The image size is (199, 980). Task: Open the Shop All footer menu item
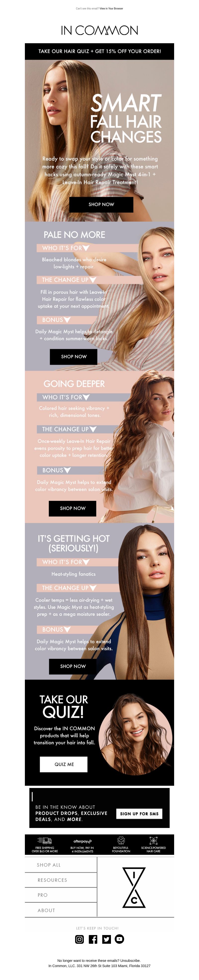61,865
